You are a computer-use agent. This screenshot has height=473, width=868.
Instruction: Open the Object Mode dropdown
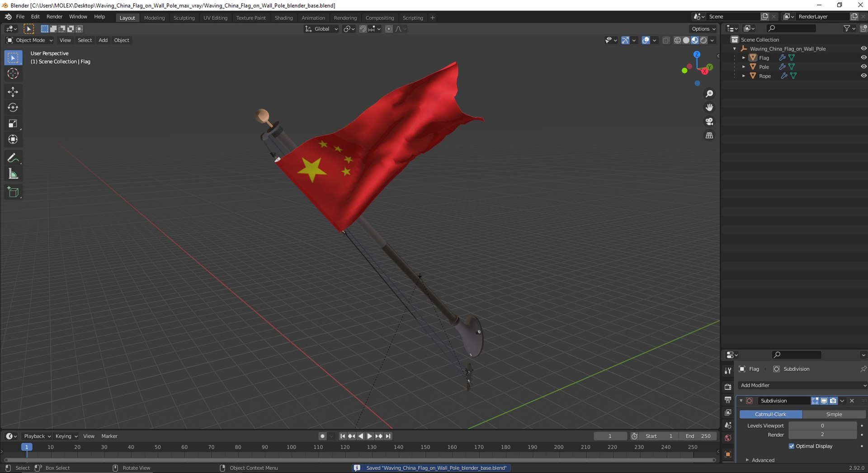(x=29, y=40)
